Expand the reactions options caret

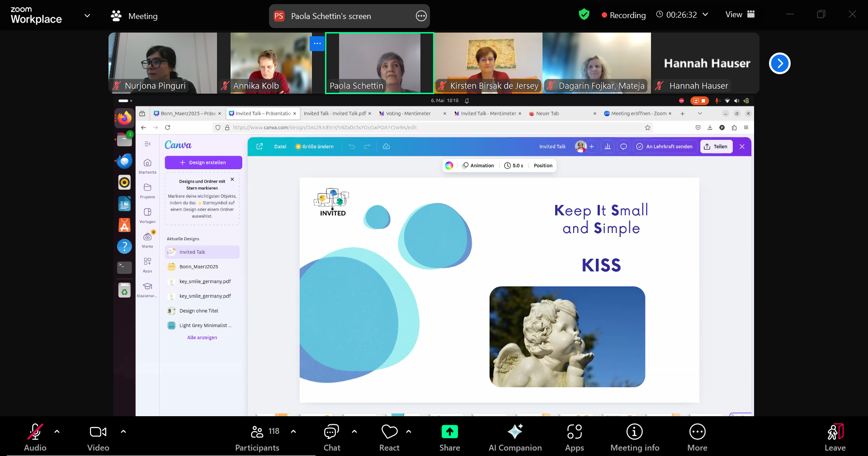coord(409,432)
